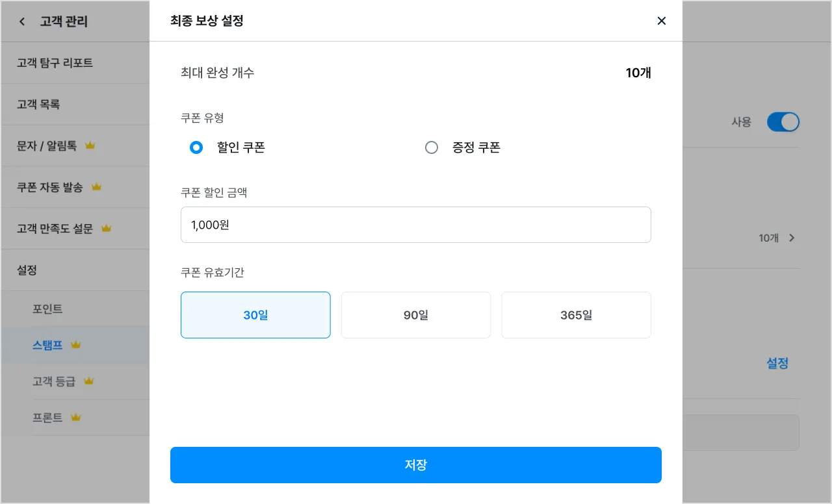
Task: Click the 쿠폰 할인 금액 input field
Action: point(416,225)
